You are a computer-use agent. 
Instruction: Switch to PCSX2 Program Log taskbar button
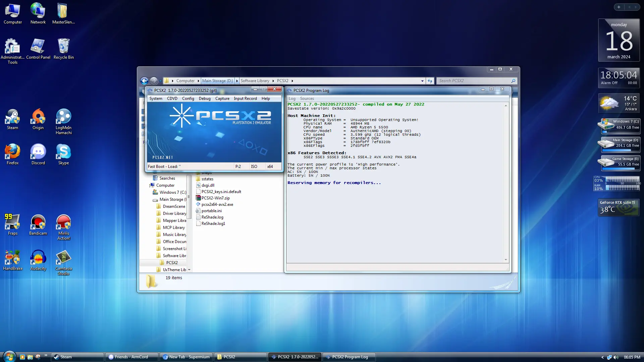pos(349,357)
